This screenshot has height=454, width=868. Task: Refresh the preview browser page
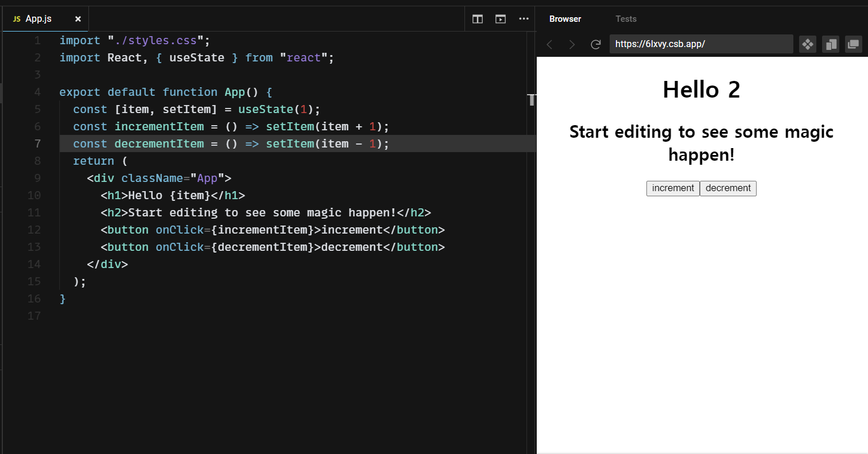point(596,44)
